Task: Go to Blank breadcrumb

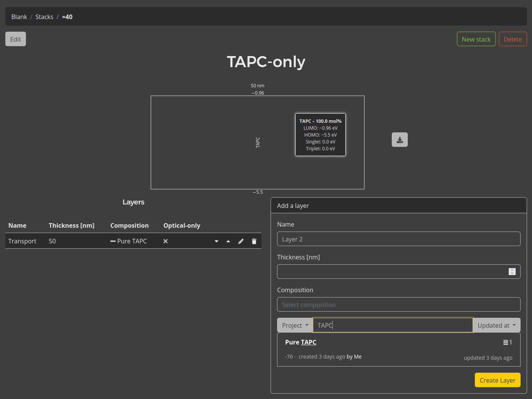Action: tap(19, 17)
